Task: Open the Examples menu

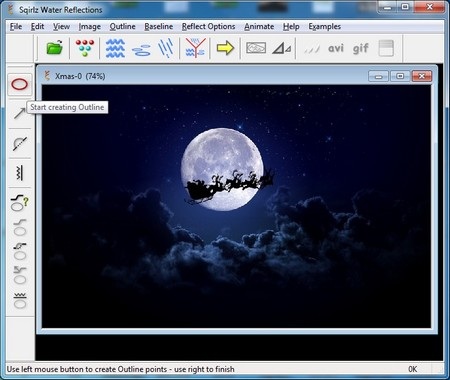Action: coord(324,26)
